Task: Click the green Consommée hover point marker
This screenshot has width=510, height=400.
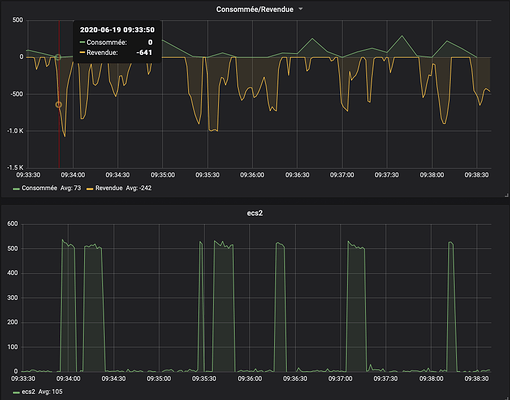Action: [x=58, y=57]
